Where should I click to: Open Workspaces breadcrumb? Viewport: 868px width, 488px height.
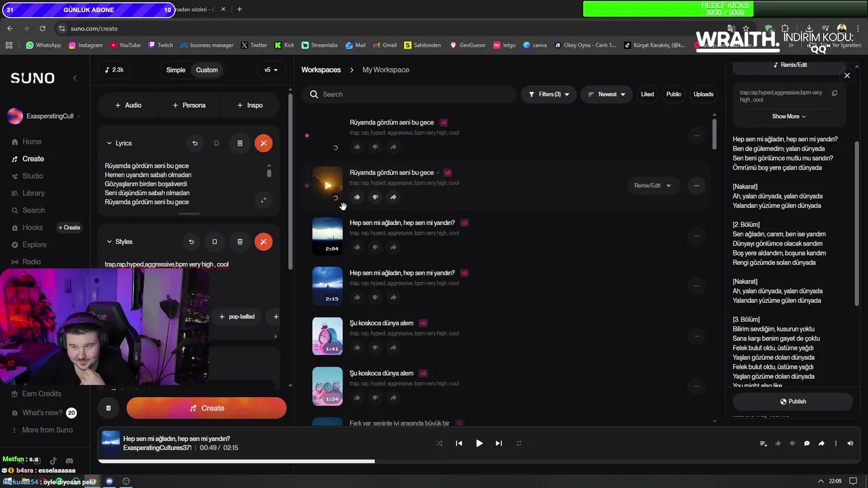[x=321, y=70]
